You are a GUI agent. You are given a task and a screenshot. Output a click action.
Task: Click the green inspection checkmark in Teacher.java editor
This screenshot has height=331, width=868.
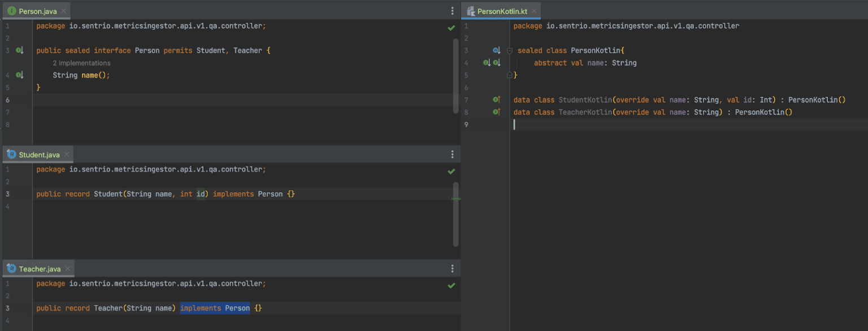pos(451,285)
